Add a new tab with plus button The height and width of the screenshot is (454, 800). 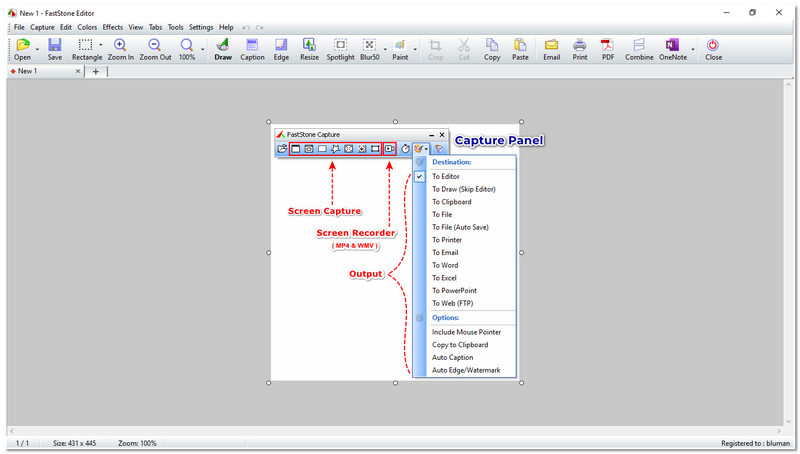pos(96,71)
